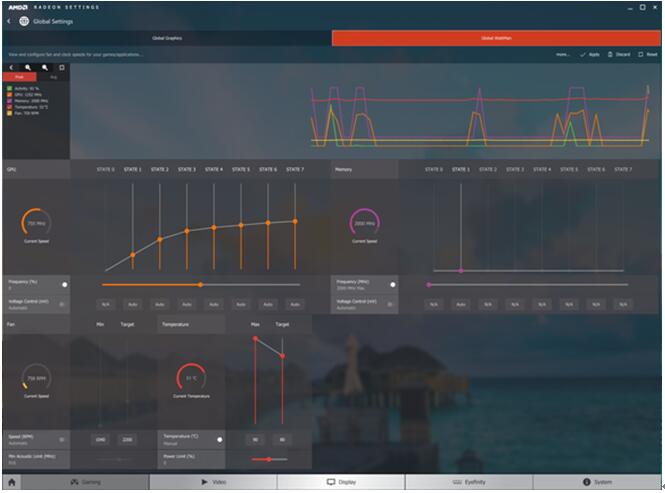Viewport: 665px width, 493px height.
Task: Open the Video section
Action: [213, 482]
